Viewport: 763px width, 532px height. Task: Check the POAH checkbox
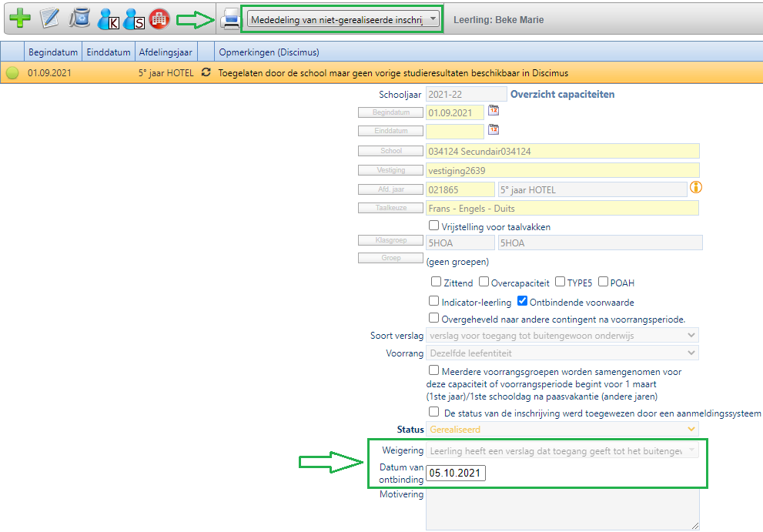[x=603, y=281]
